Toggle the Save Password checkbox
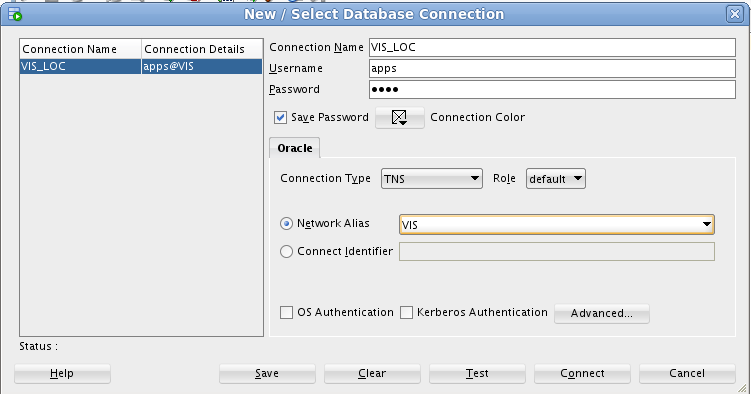The width and height of the screenshot is (751, 394). tap(280, 117)
